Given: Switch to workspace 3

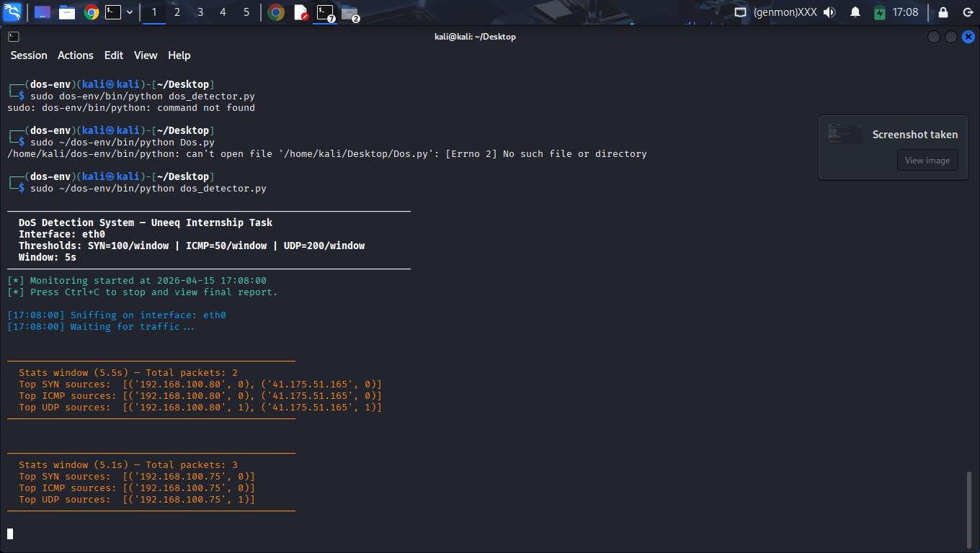Looking at the screenshot, I should tap(200, 12).
